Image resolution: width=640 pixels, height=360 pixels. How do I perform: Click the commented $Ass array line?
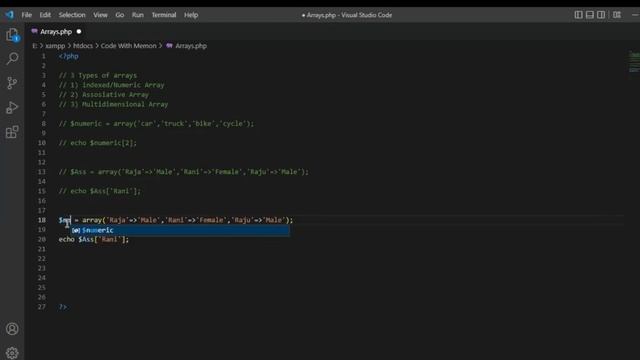pos(184,172)
